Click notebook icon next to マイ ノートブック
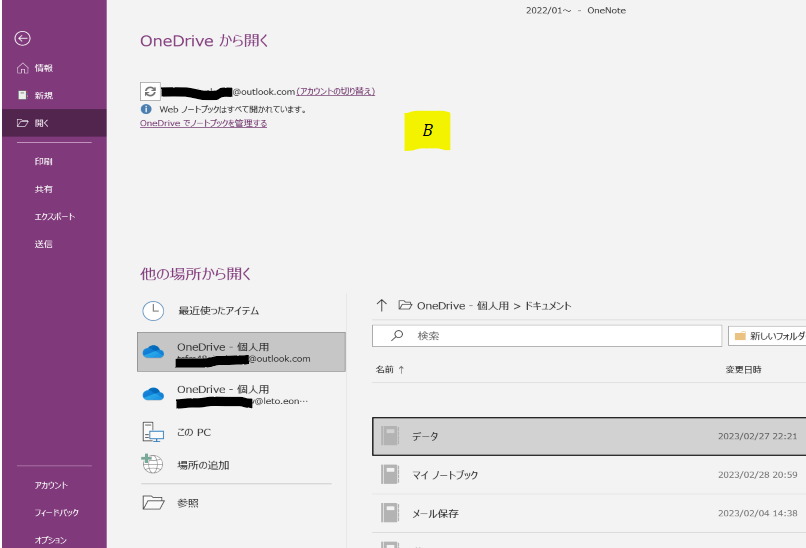The height and width of the screenshot is (548, 806). tap(390, 474)
